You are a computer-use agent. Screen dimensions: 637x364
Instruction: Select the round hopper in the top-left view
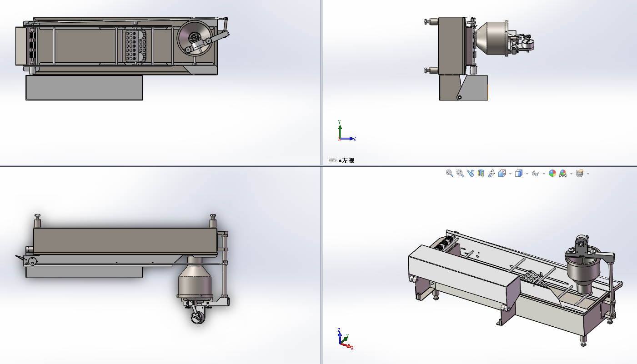195,39
